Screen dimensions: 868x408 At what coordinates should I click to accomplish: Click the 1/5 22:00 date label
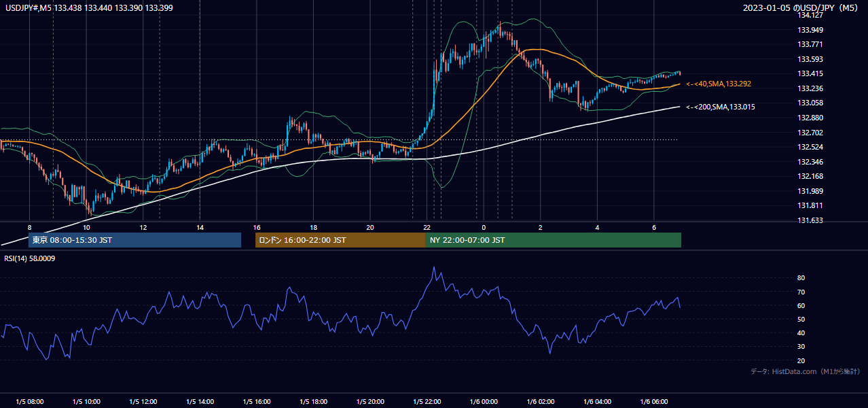(427, 402)
